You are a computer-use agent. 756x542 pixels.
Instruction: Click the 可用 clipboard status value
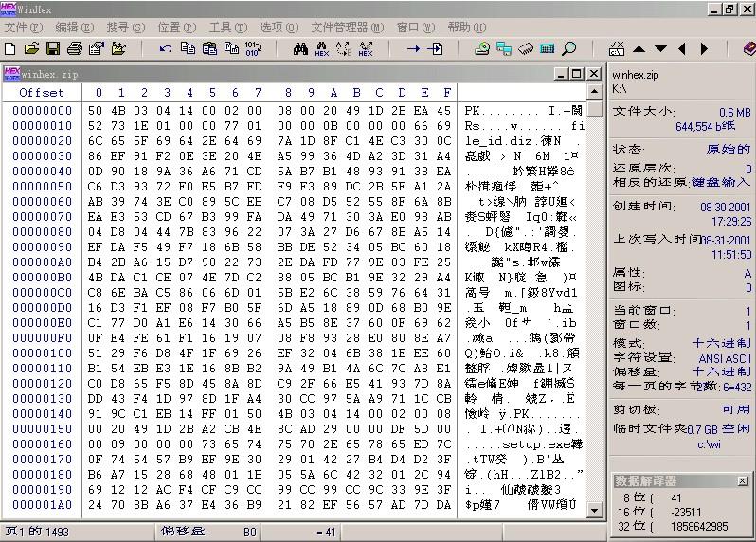tap(736, 409)
